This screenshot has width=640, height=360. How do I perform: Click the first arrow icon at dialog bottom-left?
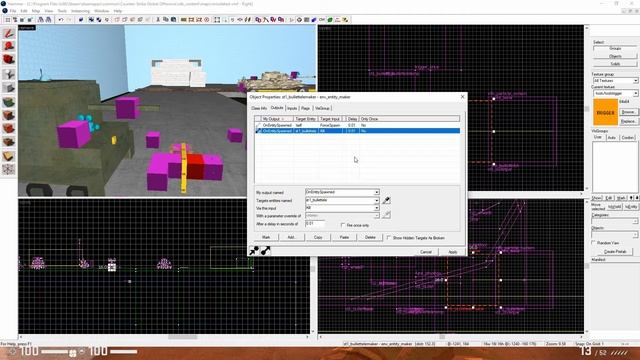click(254, 251)
